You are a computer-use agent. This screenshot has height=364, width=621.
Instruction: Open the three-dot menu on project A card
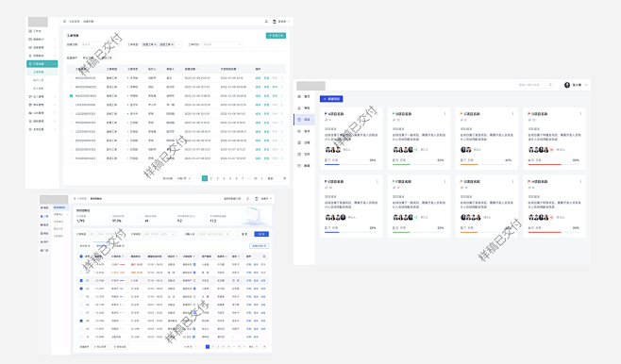378,114
